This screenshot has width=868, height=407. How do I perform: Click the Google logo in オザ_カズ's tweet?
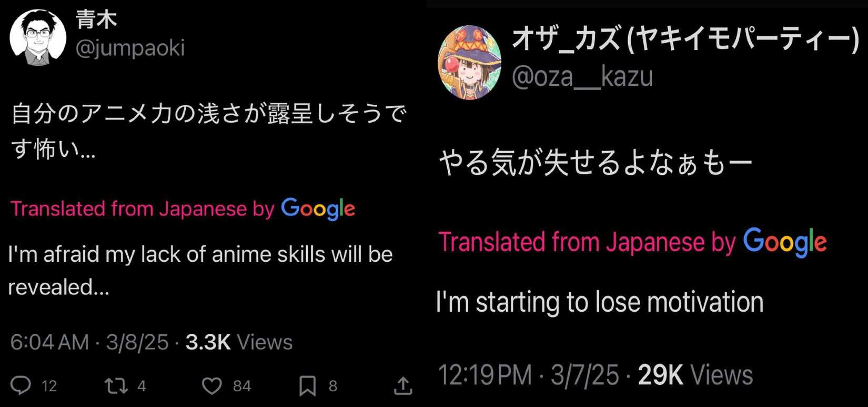[x=784, y=243]
